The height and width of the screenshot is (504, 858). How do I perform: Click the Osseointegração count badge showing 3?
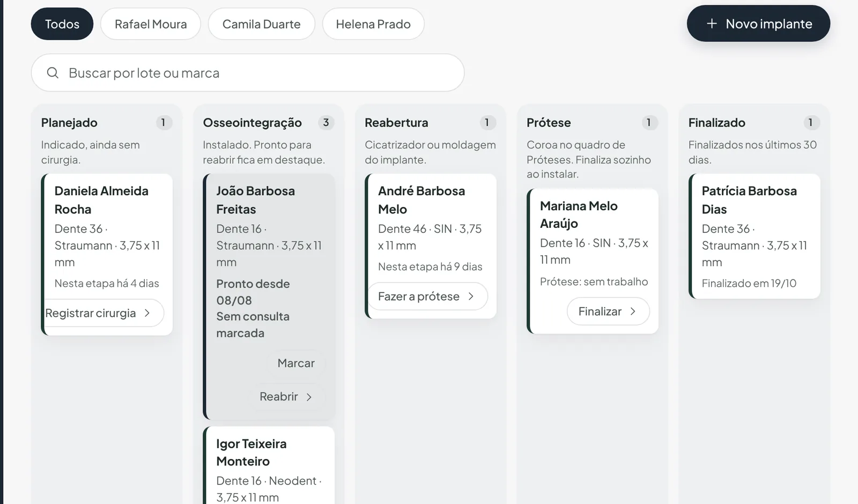(326, 122)
